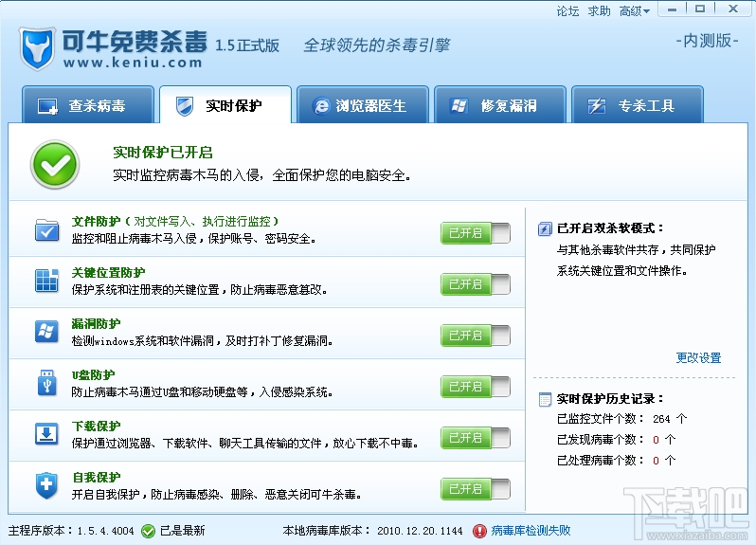The width and height of the screenshot is (756, 545).
Task: Click the green check icon beside 已是最新
Action: (148, 531)
